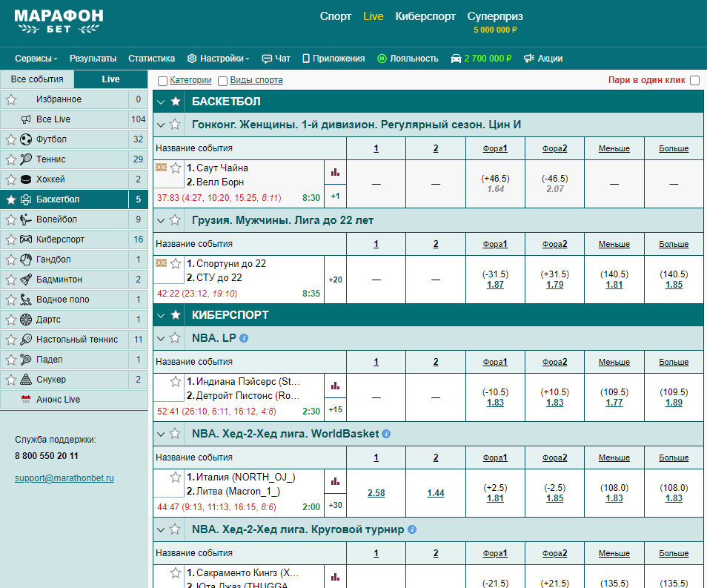
Task: Open the Суперприз 5 000 000 ₽ tab
Action: [495, 22]
